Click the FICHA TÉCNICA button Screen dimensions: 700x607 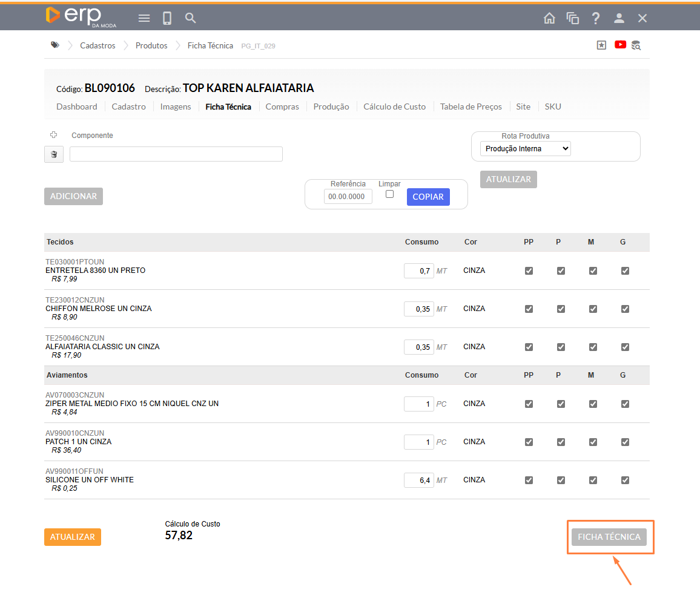(609, 537)
